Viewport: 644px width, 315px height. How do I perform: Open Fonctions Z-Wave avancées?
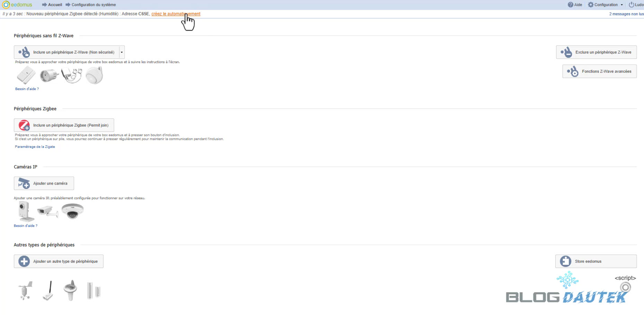coord(599,71)
